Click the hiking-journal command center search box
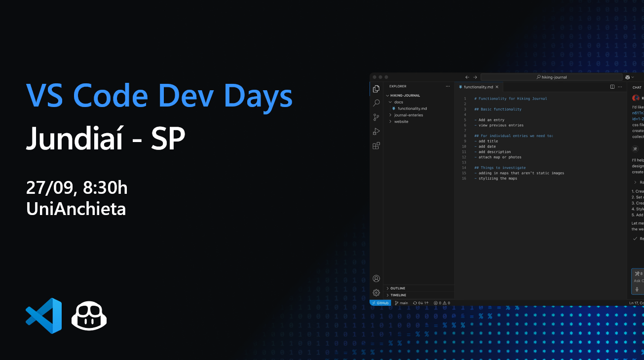644x360 pixels. point(552,77)
